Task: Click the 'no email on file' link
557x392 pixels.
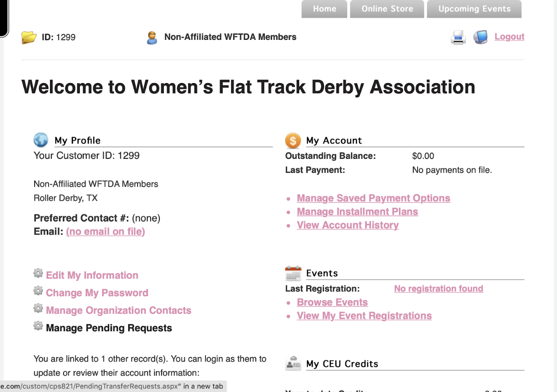Action: tap(105, 231)
